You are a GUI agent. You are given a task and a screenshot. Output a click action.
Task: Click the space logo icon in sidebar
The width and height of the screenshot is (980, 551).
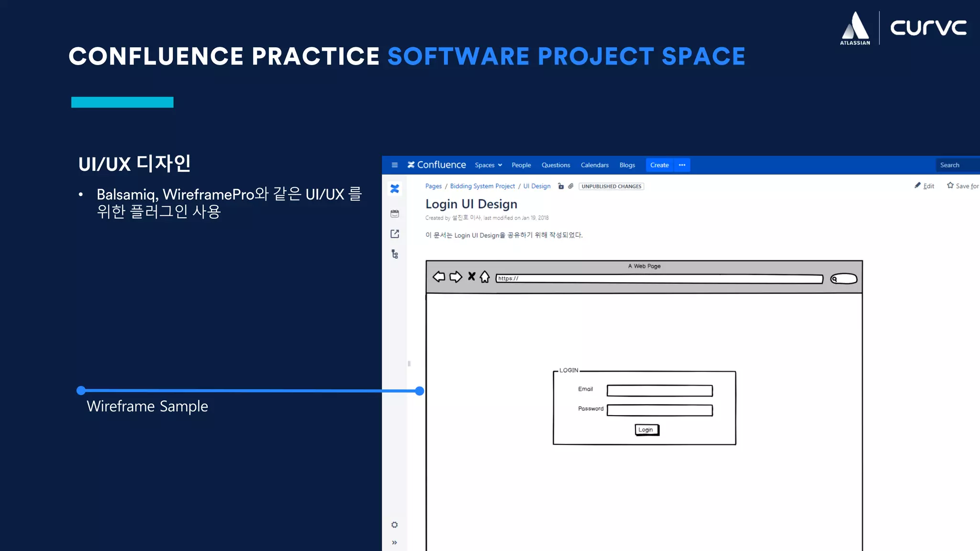pos(395,189)
